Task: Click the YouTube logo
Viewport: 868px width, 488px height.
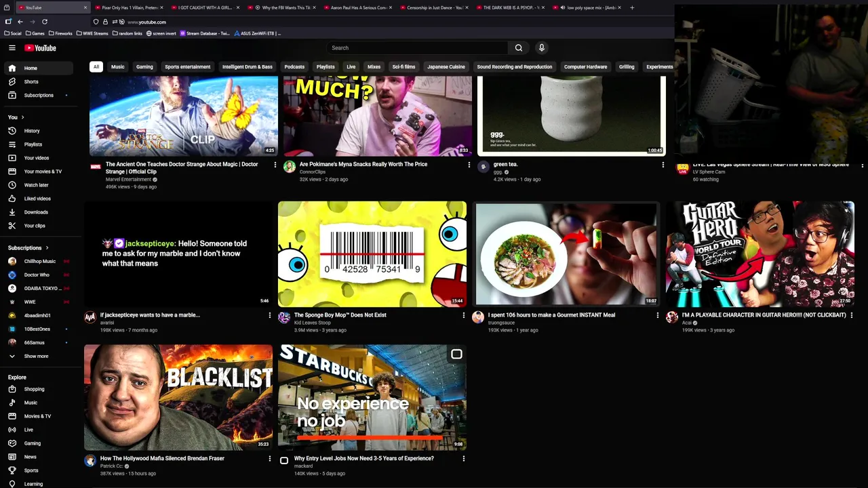Action: tap(41, 47)
